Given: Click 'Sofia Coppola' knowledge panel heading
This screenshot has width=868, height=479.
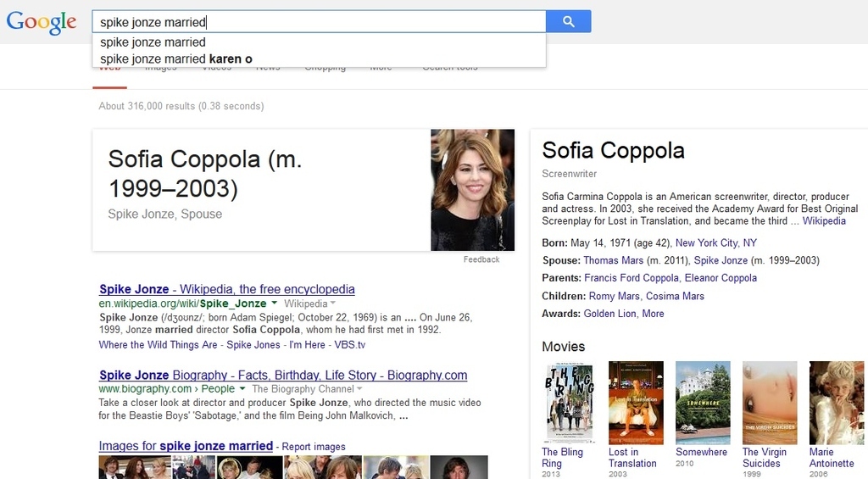Looking at the screenshot, I should pos(614,151).
